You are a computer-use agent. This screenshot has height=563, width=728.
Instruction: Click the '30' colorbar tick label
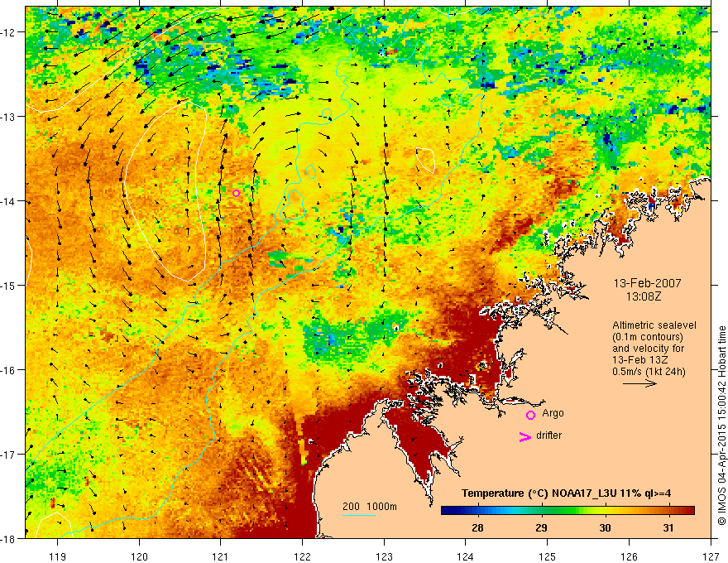[x=605, y=527]
